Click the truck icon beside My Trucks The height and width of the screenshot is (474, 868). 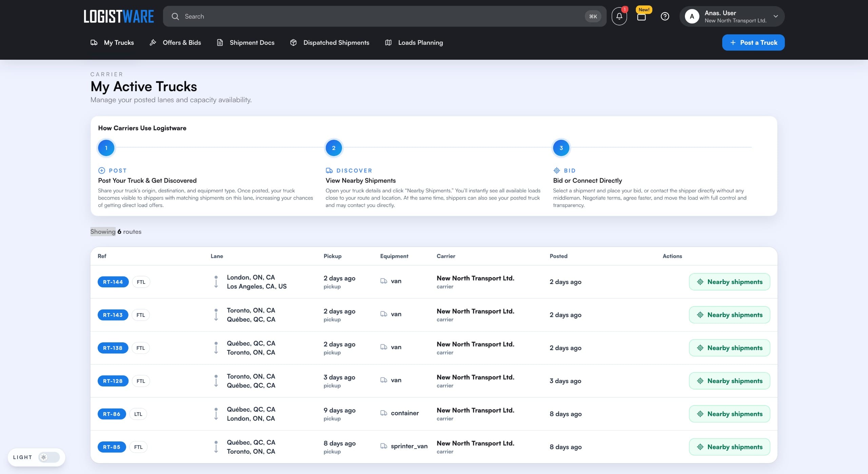coord(94,42)
